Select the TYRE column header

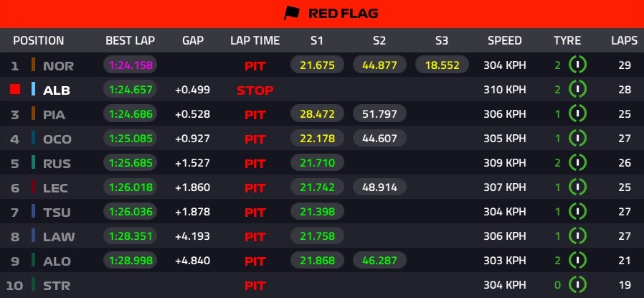[x=567, y=40]
